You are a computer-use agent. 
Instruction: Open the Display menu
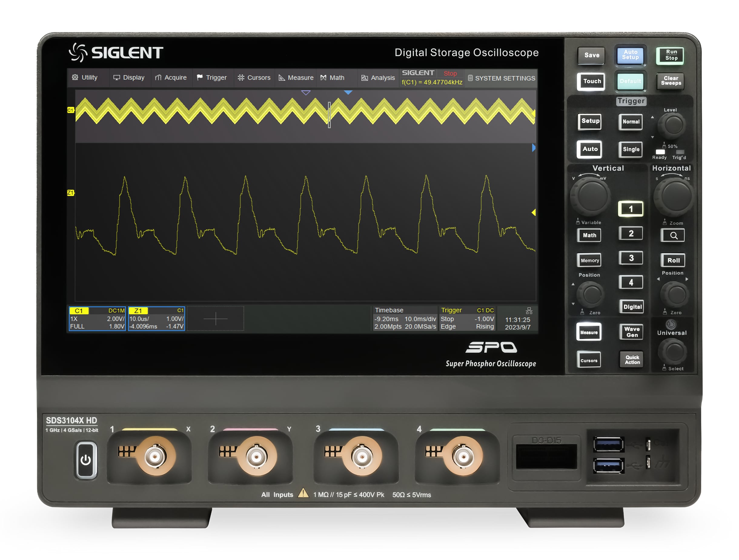[x=129, y=77]
